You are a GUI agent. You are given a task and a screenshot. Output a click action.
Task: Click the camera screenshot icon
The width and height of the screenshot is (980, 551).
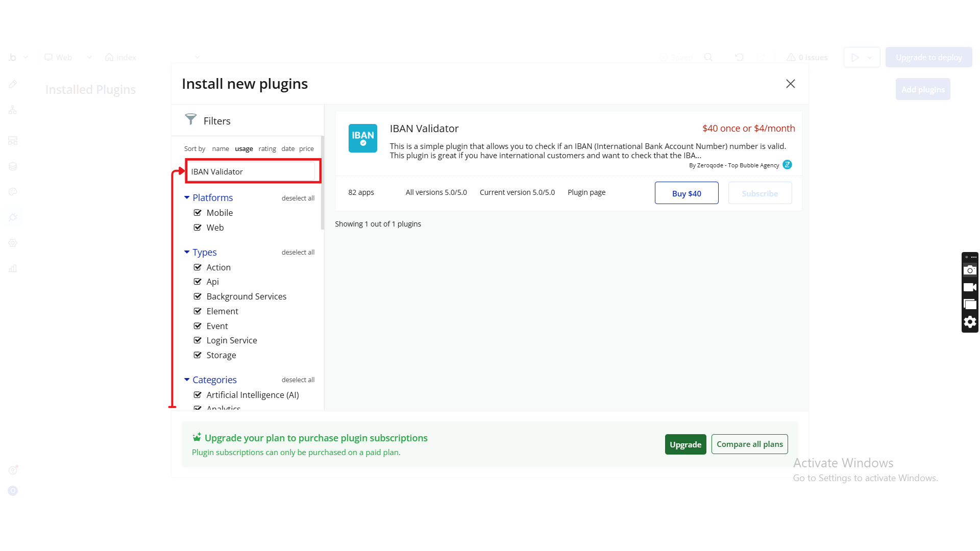click(x=970, y=270)
